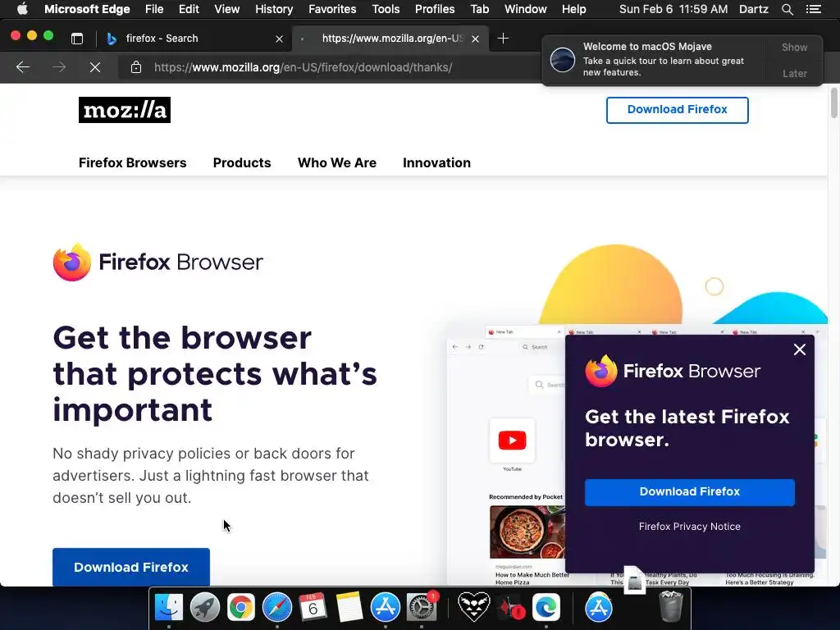This screenshot has width=840, height=630.
Task: Open the History menu
Action: point(274,9)
